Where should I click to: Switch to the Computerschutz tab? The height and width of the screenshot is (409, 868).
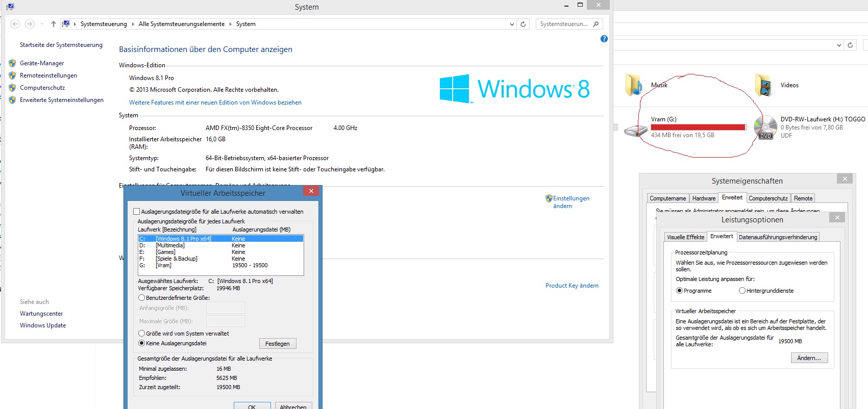coord(768,198)
